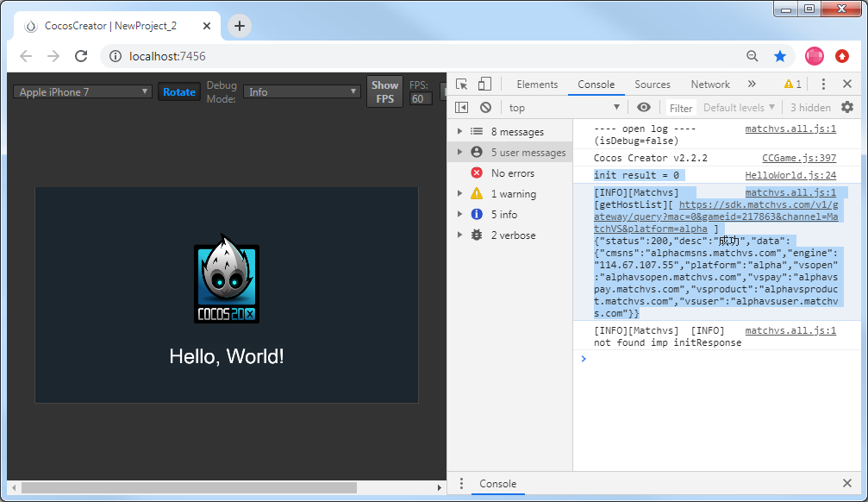Expand the 5 user messages group

tap(459, 152)
